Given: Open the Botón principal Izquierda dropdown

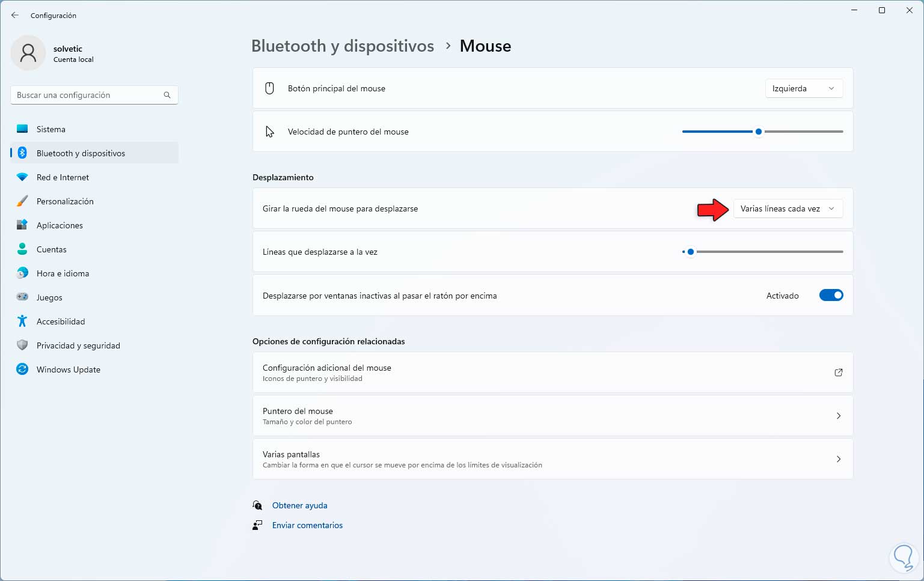Looking at the screenshot, I should [x=803, y=88].
